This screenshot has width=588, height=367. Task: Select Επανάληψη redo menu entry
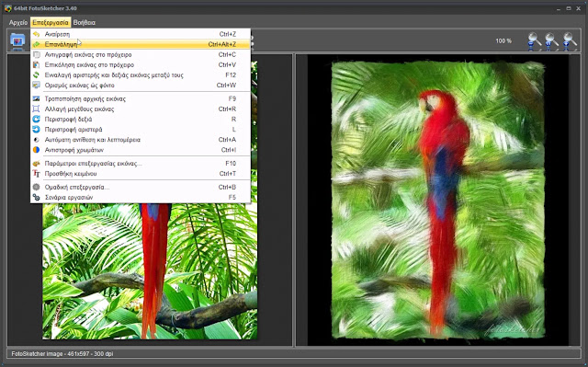141,44
